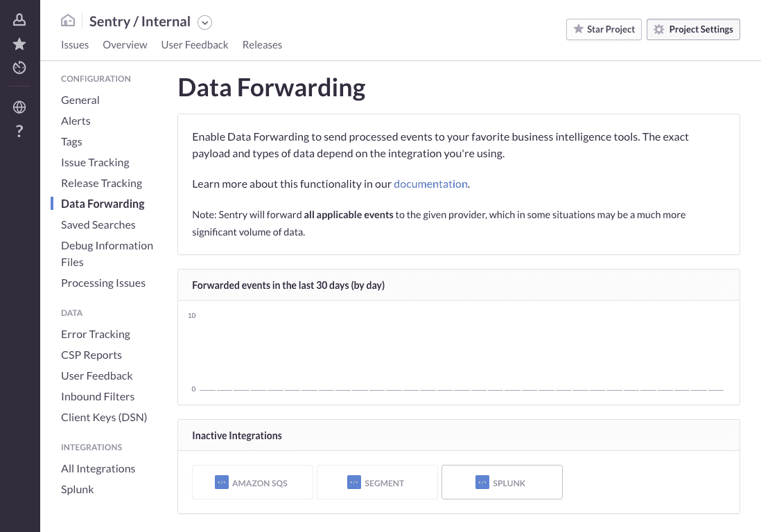This screenshot has width=761, height=532.
Task: Click the Star Project button
Action: (604, 29)
